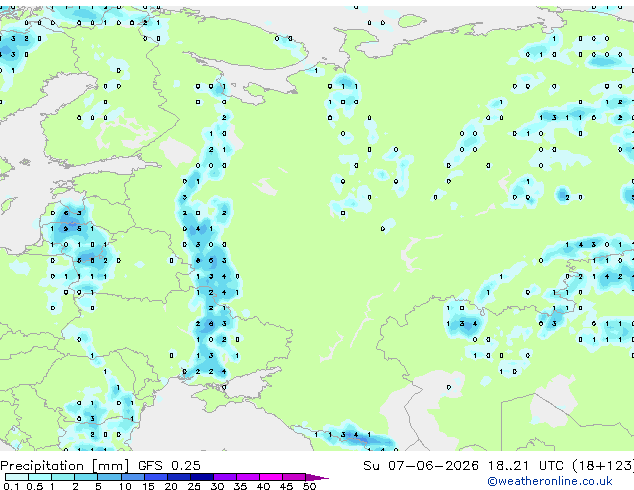Pick the 10–15 mm legend swatch

click(x=133, y=477)
